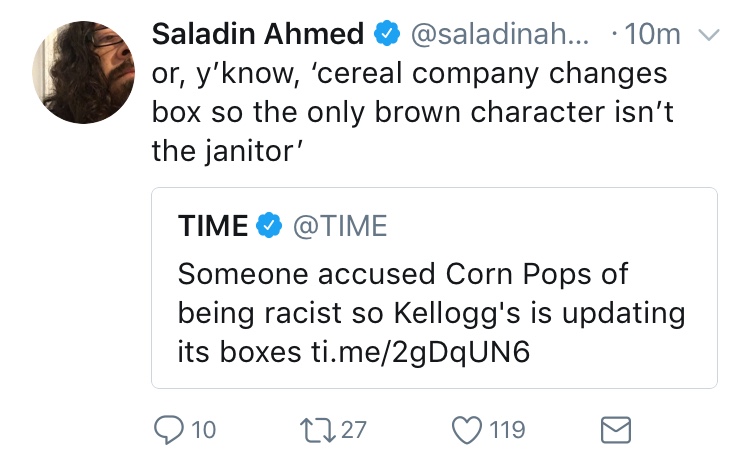This screenshot has width=750, height=456.
Task: Open tweet options with the chevron arrow
Action: tap(708, 34)
